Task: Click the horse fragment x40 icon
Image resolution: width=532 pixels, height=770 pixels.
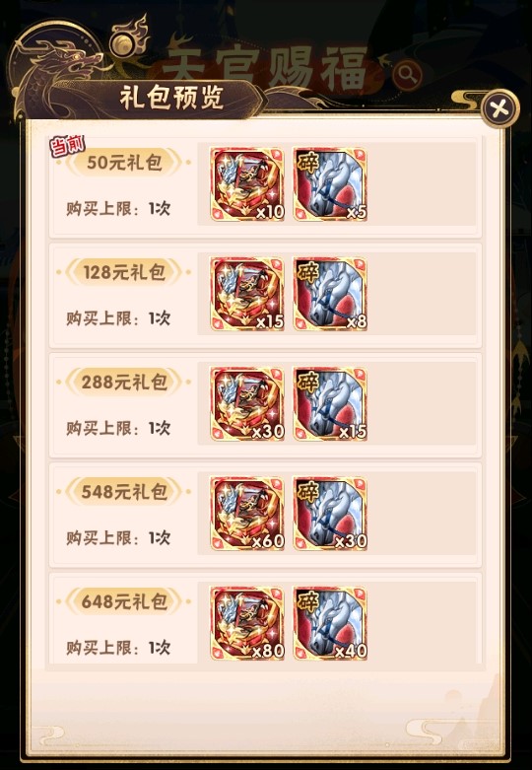Action: pyautogui.click(x=330, y=623)
